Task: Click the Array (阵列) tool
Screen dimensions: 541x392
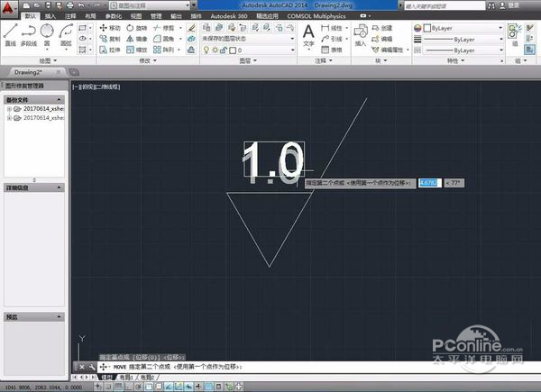Action: tap(164, 50)
